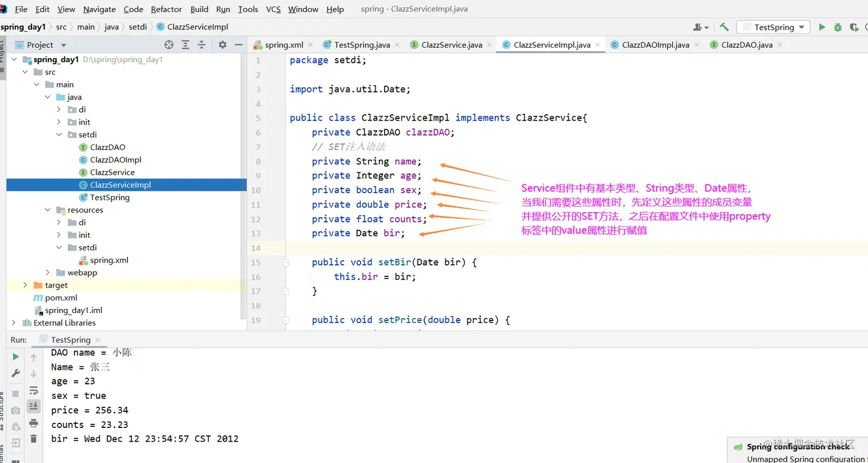Click the wrench icon in Run panel

[15, 373]
